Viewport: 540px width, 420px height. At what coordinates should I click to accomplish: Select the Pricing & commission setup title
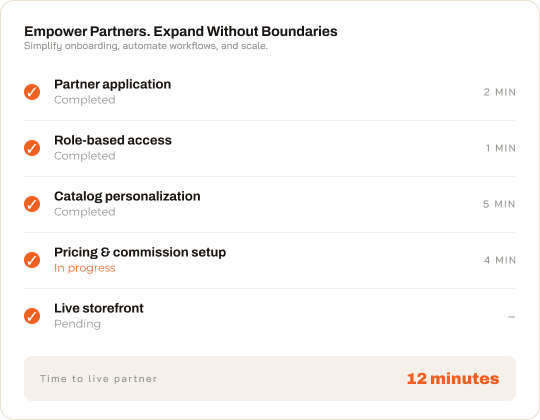pos(140,253)
